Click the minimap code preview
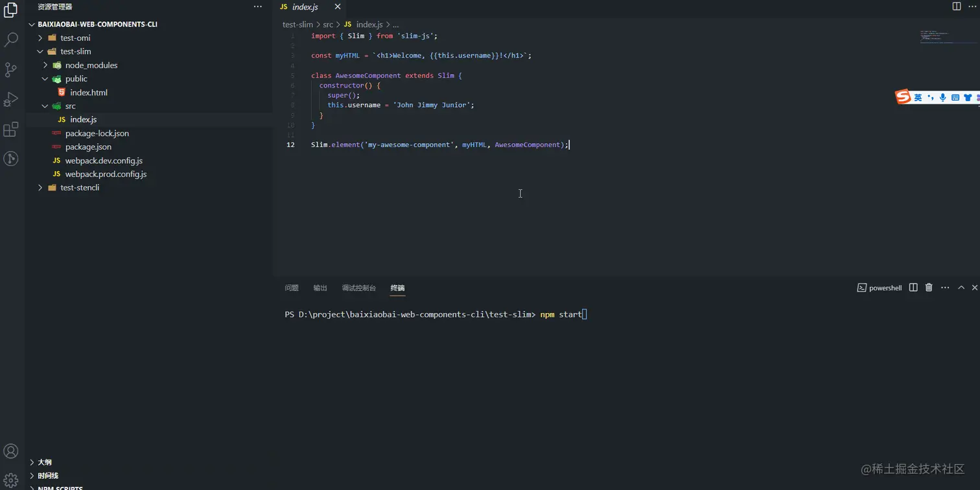980x490 pixels. tap(936, 37)
